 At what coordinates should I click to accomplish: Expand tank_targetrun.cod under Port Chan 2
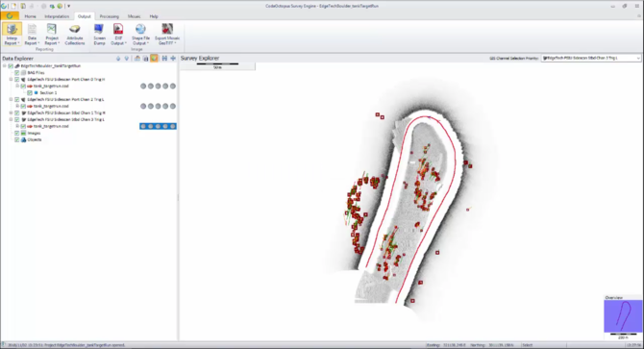tap(17, 106)
